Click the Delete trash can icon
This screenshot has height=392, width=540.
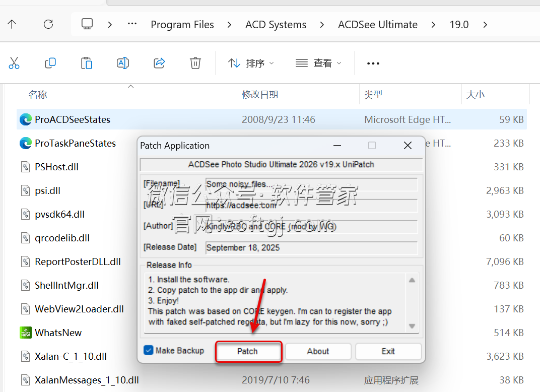[x=195, y=63]
